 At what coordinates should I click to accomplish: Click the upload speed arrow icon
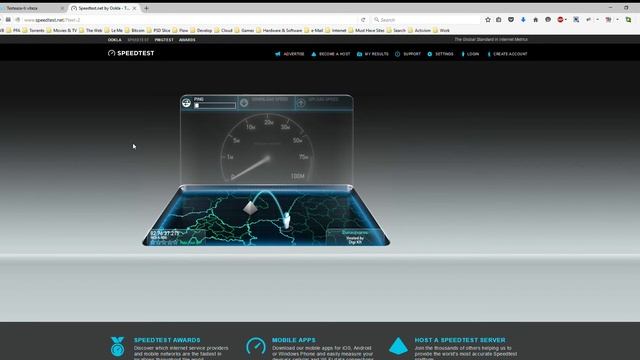[301, 103]
